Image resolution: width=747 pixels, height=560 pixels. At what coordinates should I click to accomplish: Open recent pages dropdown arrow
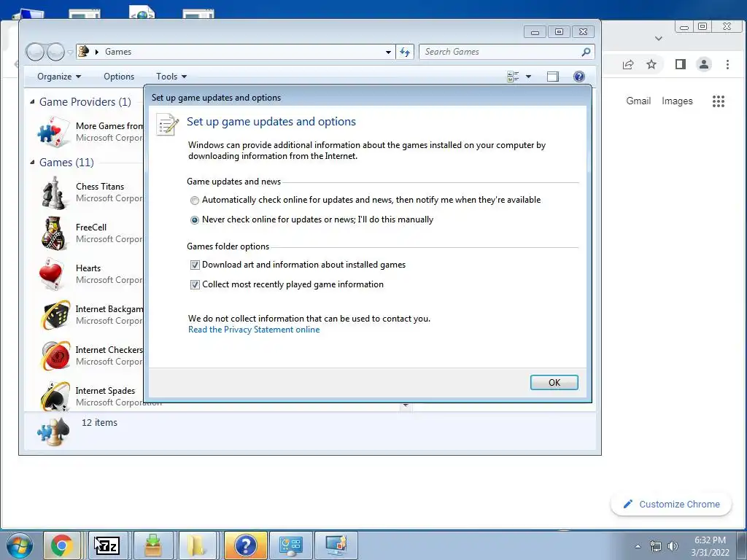pos(70,52)
